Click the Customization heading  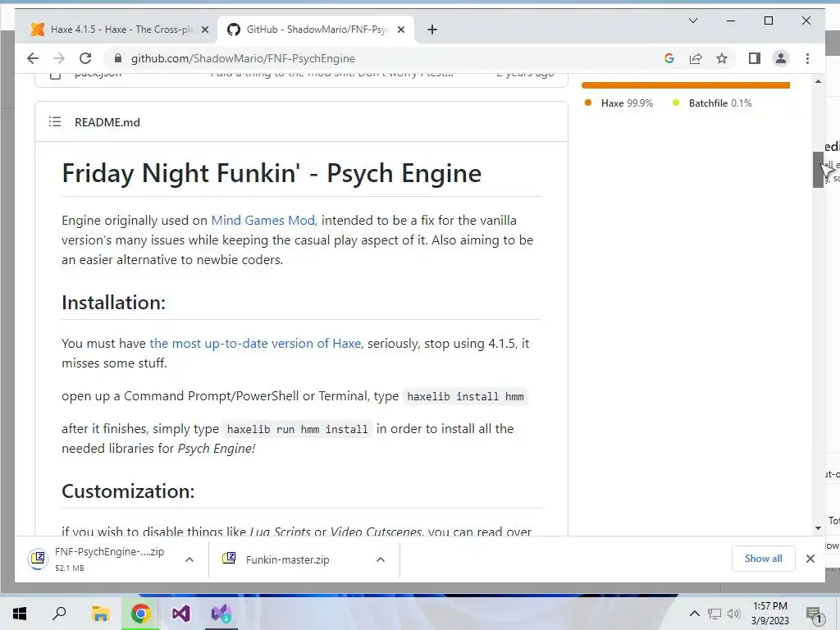point(128,491)
